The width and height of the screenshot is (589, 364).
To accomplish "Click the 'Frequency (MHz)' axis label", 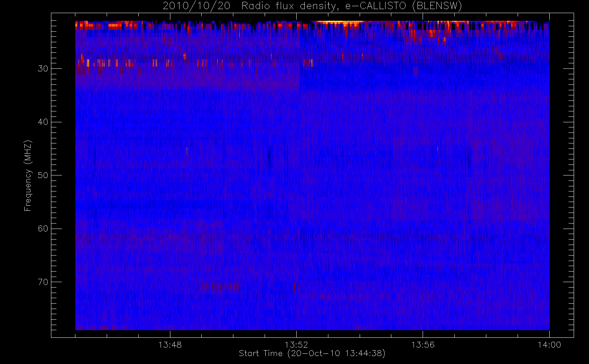I will (28, 175).
